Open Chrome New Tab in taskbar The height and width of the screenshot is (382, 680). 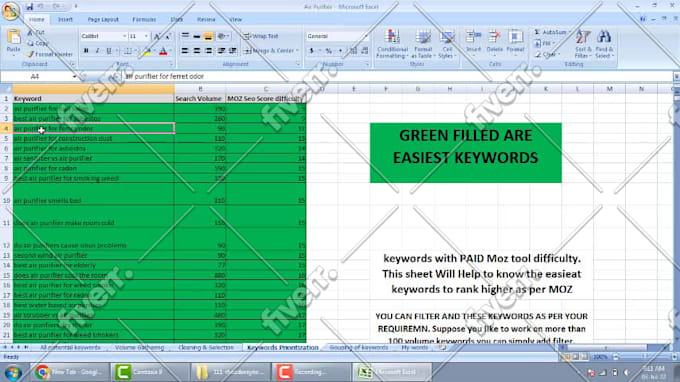click(x=69, y=372)
